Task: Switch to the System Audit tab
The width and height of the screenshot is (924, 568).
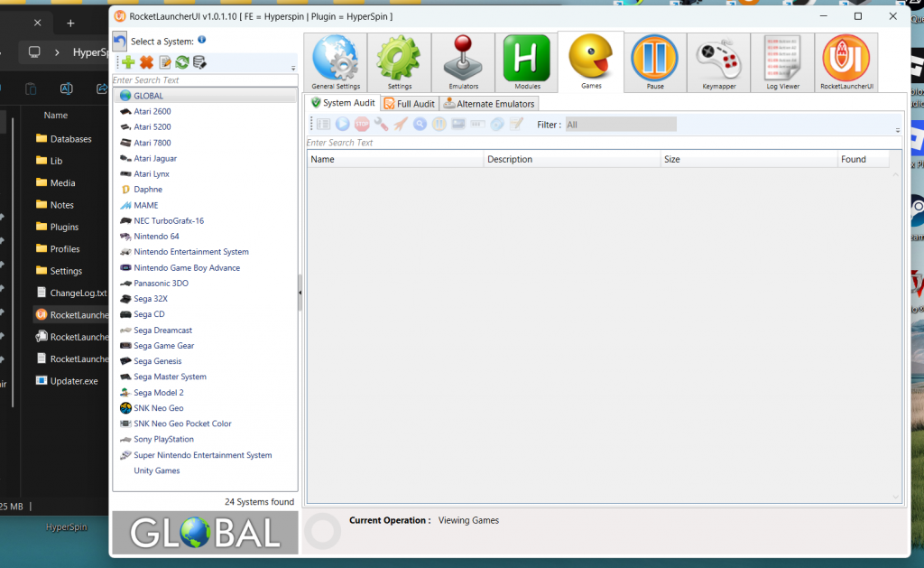Action: [343, 103]
